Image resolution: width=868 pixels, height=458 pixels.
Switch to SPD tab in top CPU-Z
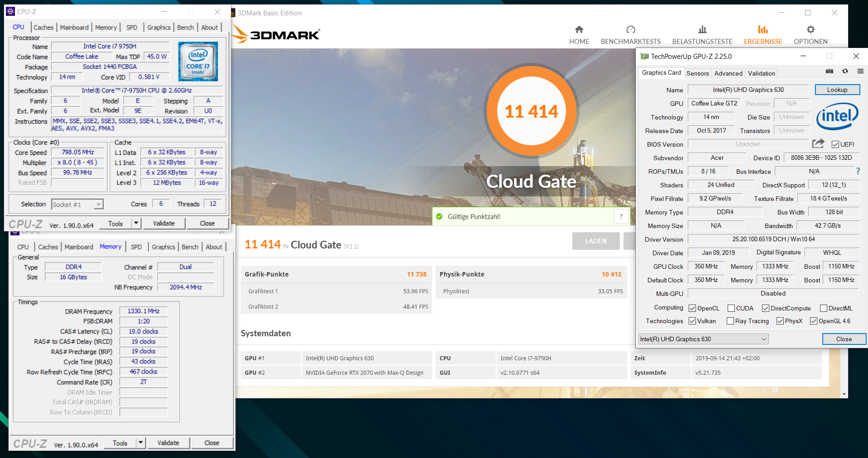(x=132, y=27)
